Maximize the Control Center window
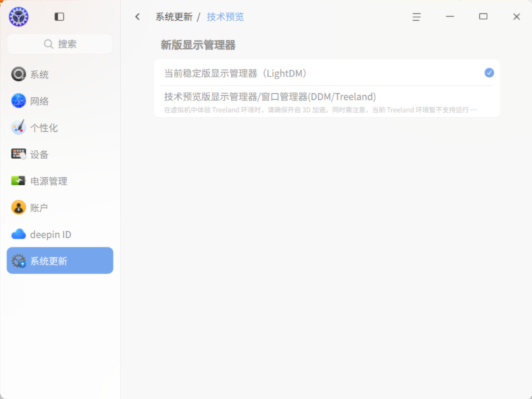 point(483,16)
